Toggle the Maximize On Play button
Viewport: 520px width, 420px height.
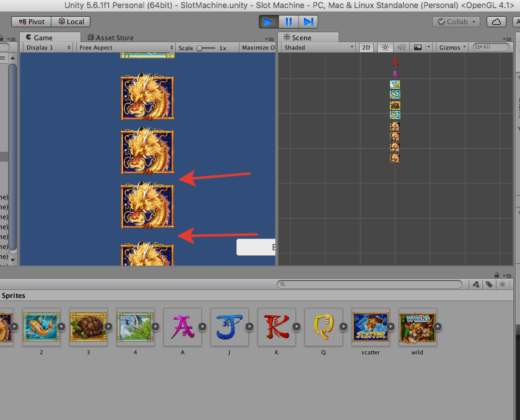(258, 48)
